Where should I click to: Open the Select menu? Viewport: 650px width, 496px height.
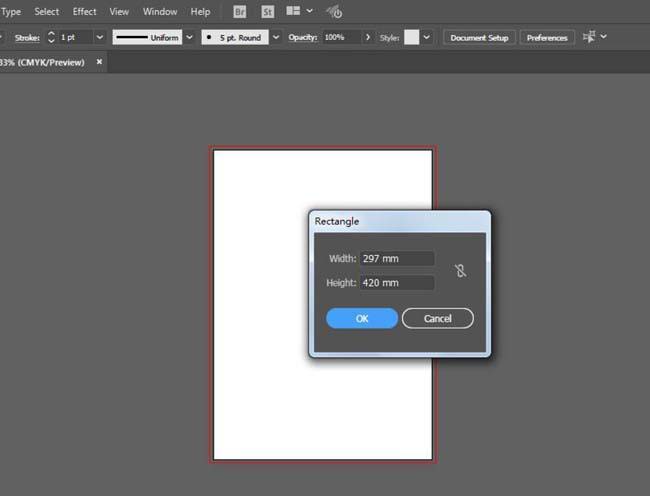click(x=46, y=12)
